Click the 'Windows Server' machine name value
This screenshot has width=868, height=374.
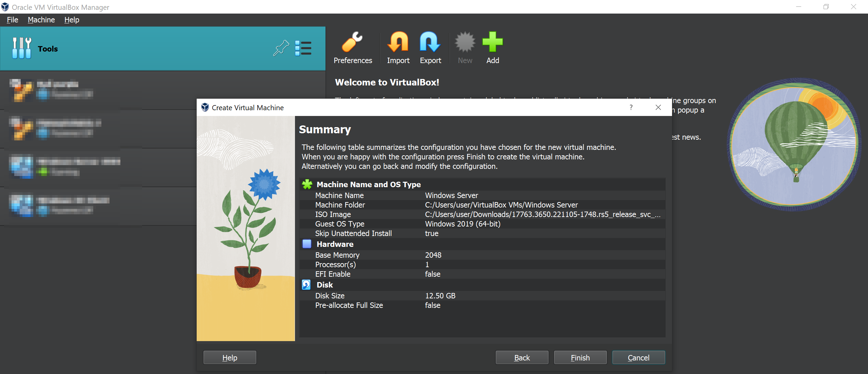pyautogui.click(x=452, y=195)
